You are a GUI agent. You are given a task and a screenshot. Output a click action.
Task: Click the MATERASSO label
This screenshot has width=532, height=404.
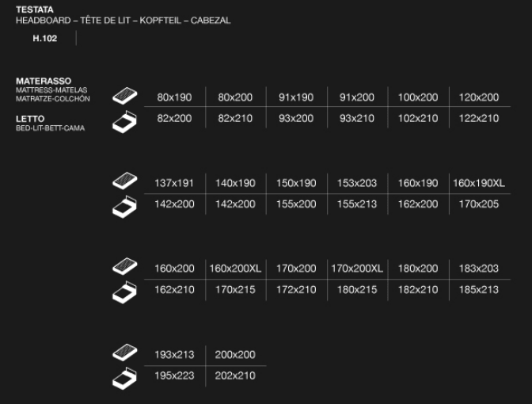[x=44, y=81]
